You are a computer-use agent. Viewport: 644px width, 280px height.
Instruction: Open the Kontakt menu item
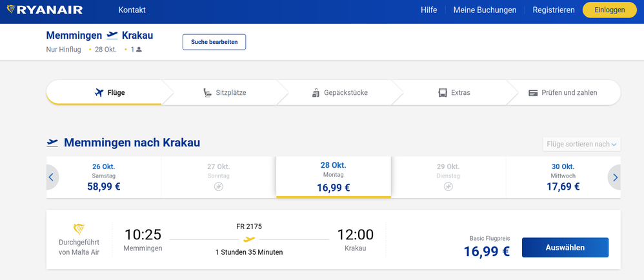[132, 10]
